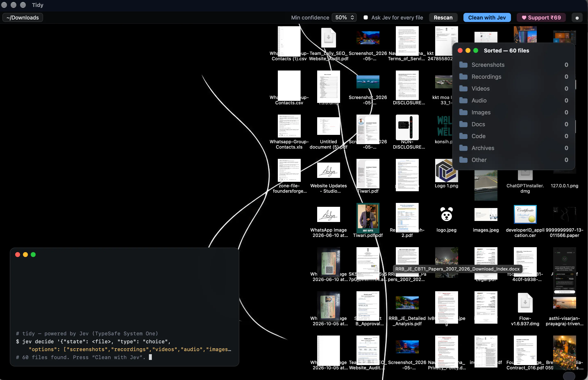The width and height of the screenshot is (588, 380).
Task: Click the Rescan button
Action: pyautogui.click(x=443, y=17)
